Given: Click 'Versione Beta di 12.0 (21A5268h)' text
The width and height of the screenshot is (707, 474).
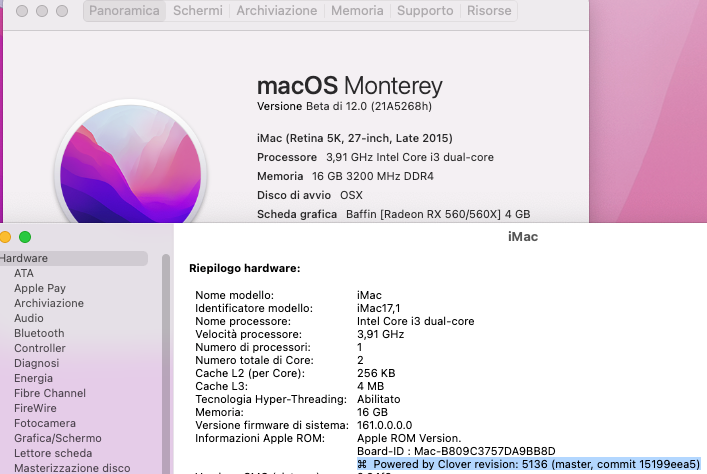Looking at the screenshot, I should pos(344,106).
